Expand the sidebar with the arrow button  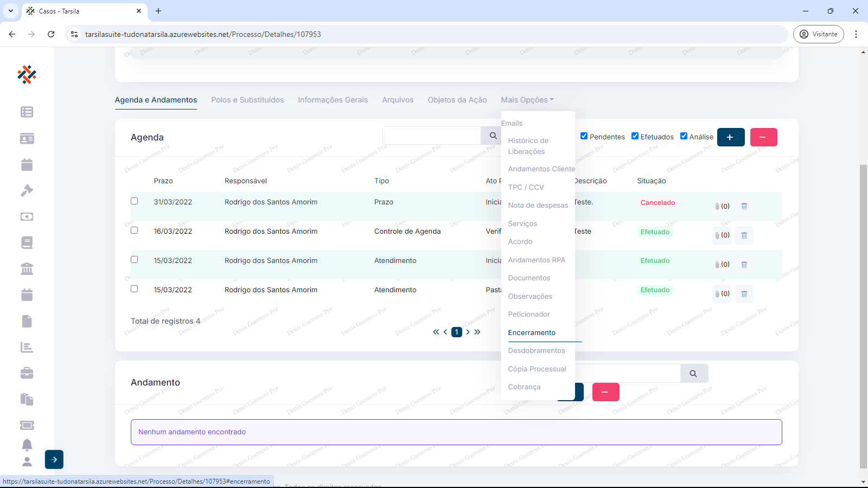pos(54,459)
